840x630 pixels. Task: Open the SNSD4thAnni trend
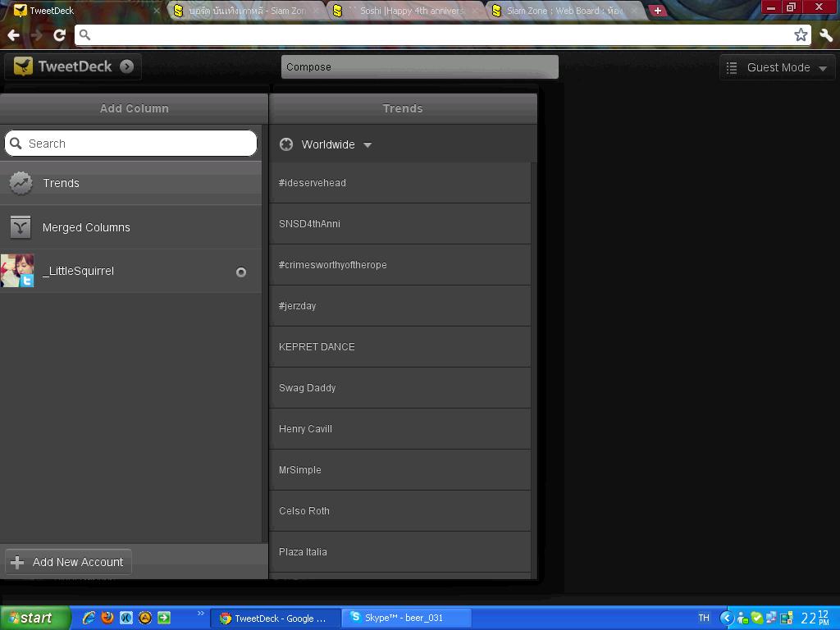coord(399,224)
